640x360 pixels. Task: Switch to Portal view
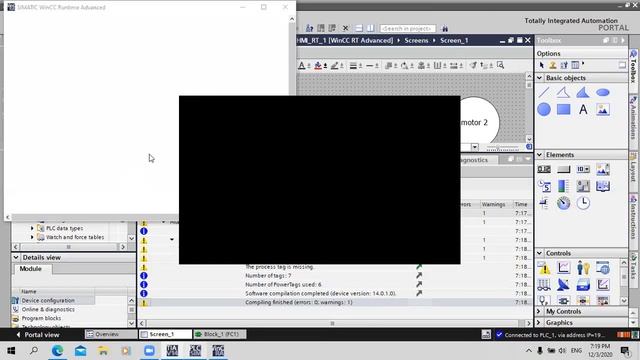[x=38, y=335]
